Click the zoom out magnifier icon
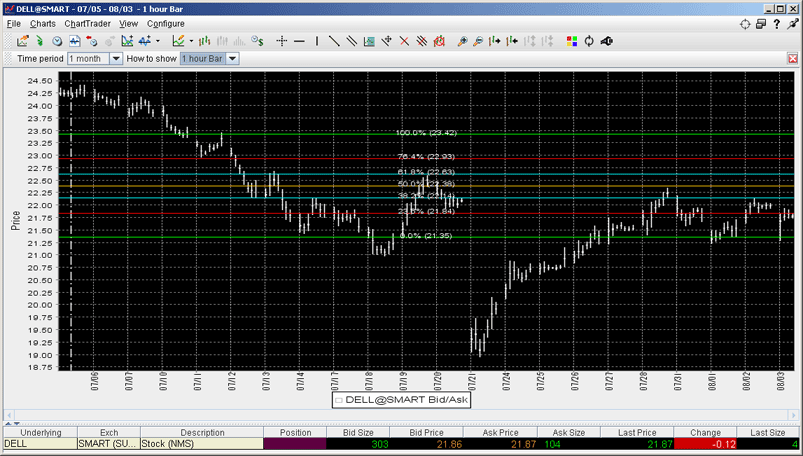 [478, 41]
